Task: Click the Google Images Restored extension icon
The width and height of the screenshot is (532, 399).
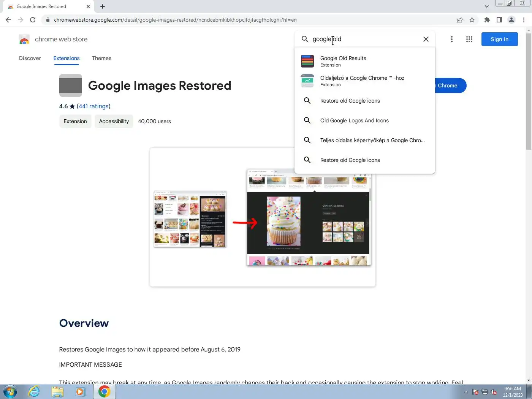Action: [x=71, y=85]
